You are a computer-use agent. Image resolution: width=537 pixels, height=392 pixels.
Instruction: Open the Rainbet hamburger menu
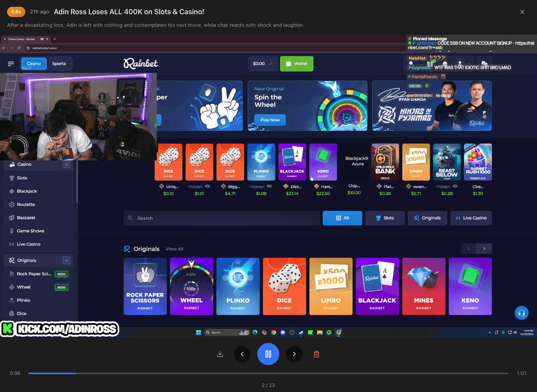(x=11, y=64)
